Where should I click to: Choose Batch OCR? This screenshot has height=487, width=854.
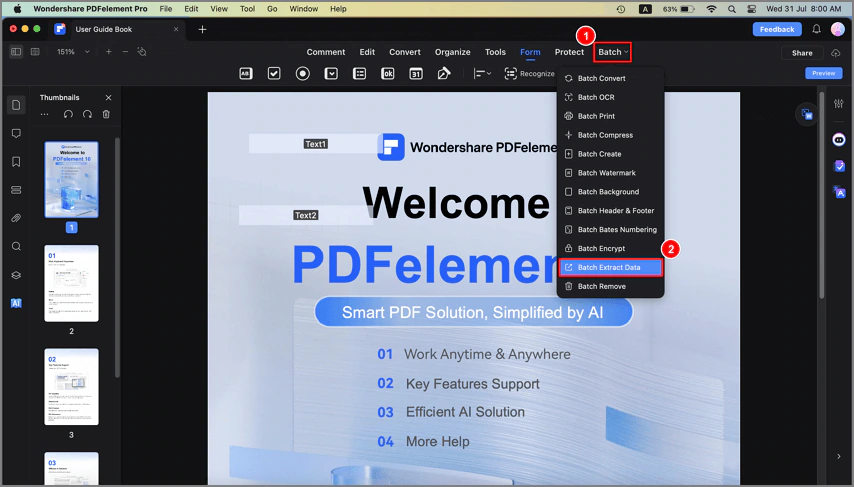611,98
